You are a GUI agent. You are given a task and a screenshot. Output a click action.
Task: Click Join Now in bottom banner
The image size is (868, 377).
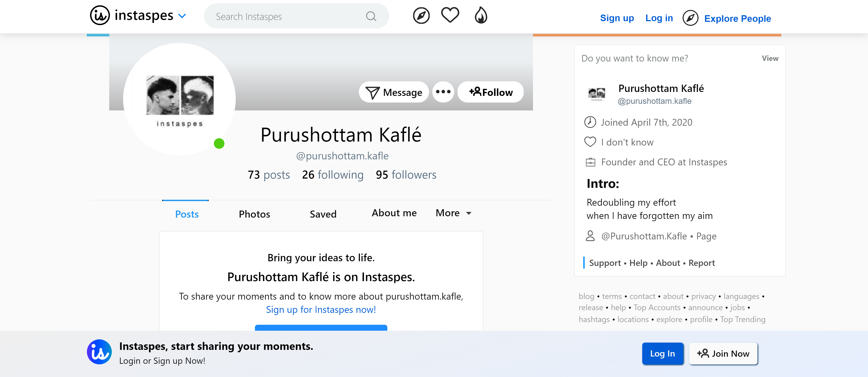pyautogui.click(x=723, y=353)
